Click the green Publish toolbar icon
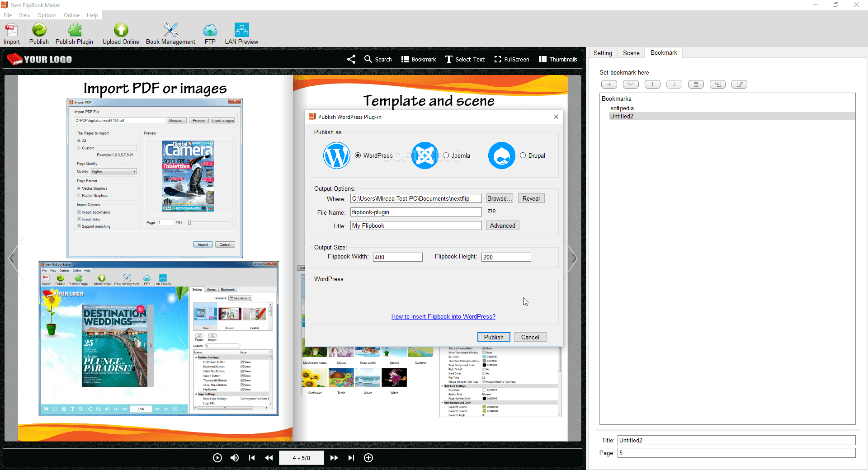This screenshot has height=470, width=868. pos(39,34)
